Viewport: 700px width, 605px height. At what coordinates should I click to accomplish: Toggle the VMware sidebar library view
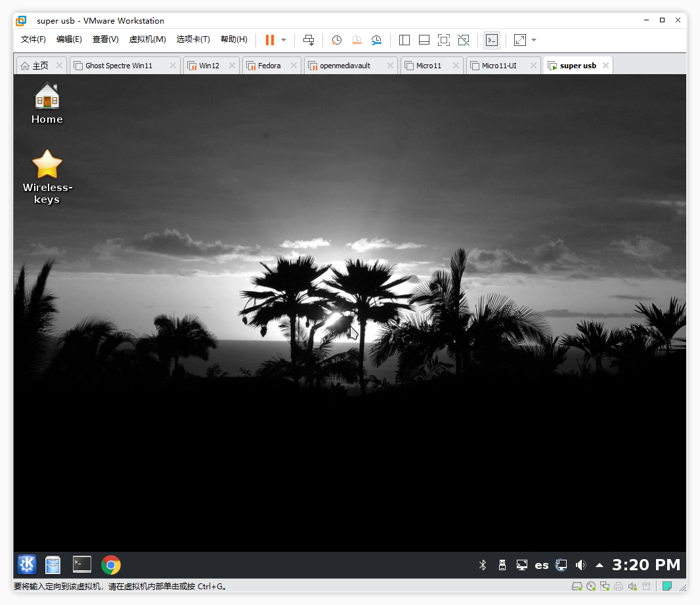click(405, 40)
